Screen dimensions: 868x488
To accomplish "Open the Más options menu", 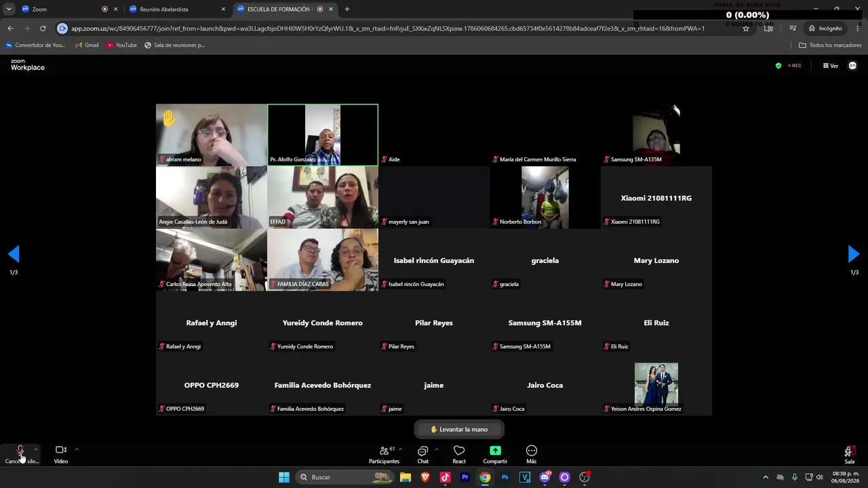I will pyautogui.click(x=532, y=454).
